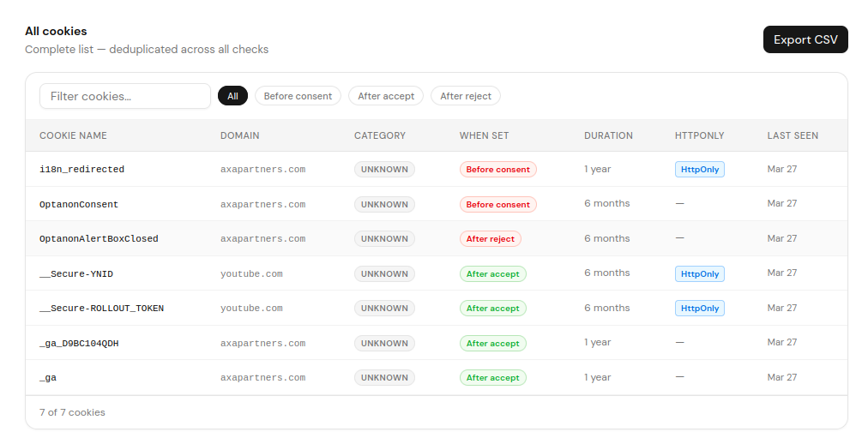Sort by Last Seen column header
Screen dimensions: 868x444
[x=793, y=135]
